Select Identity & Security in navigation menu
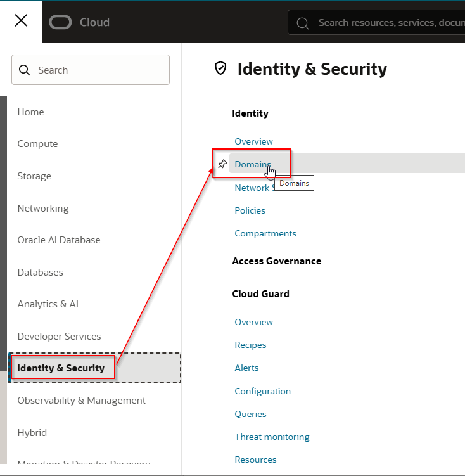This screenshot has height=476, width=465. click(x=61, y=368)
